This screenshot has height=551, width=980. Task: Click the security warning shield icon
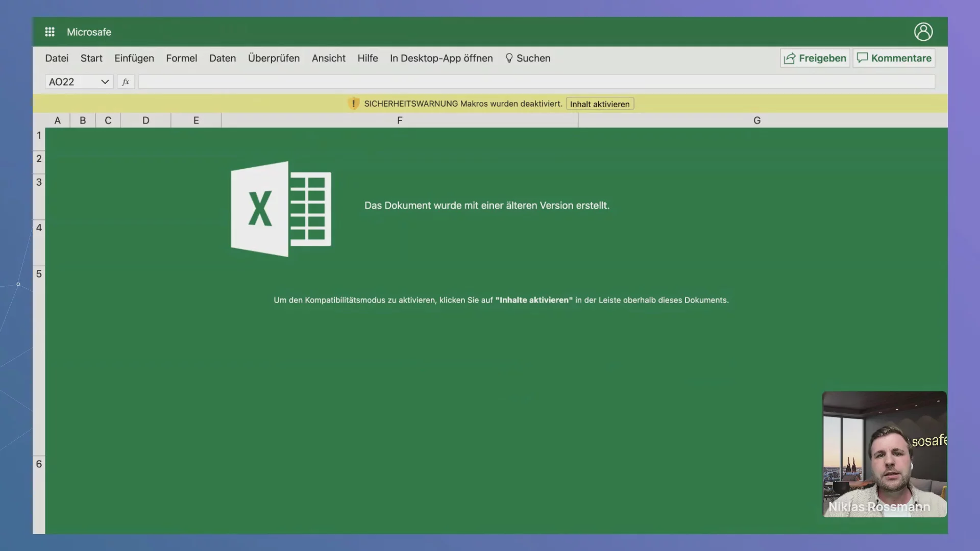[x=353, y=104]
